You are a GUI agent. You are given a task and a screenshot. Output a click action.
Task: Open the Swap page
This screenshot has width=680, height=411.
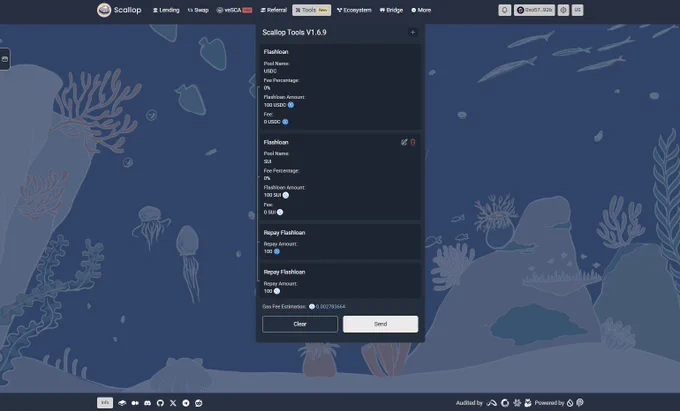198,10
